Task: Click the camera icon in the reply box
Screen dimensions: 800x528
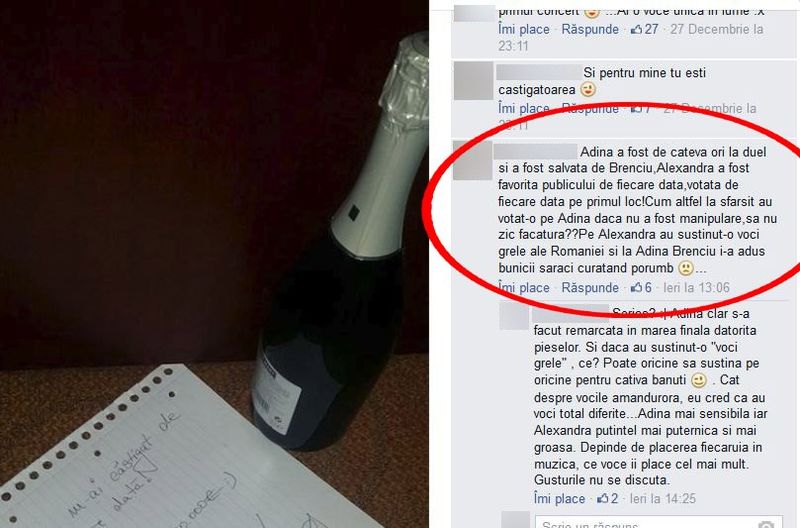Action: tap(766, 524)
